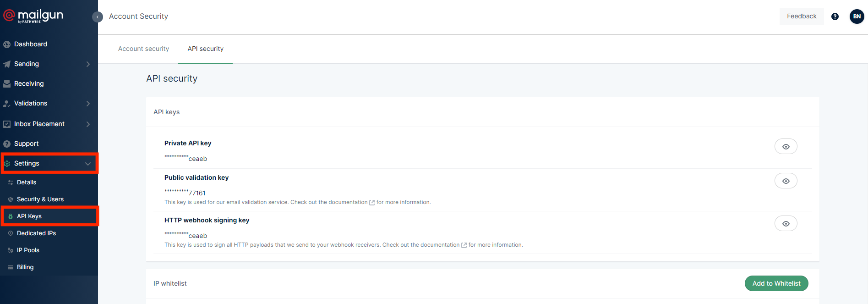Open Dedicated IPs settings page
The width and height of the screenshot is (868, 304).
[x=36, y=233]
